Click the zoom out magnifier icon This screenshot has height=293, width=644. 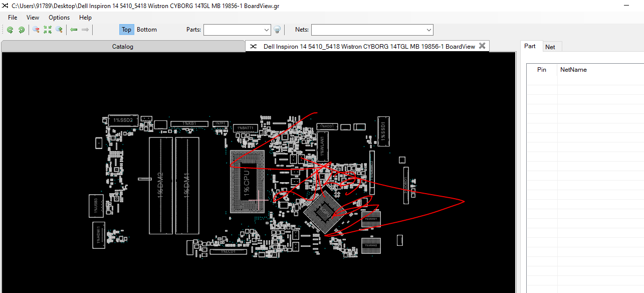[36, 30]
